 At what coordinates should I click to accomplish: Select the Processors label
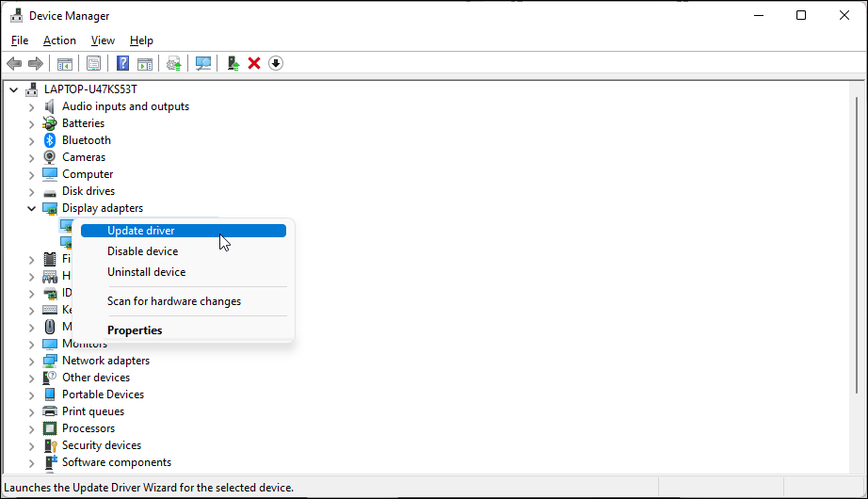coord(88,428)
